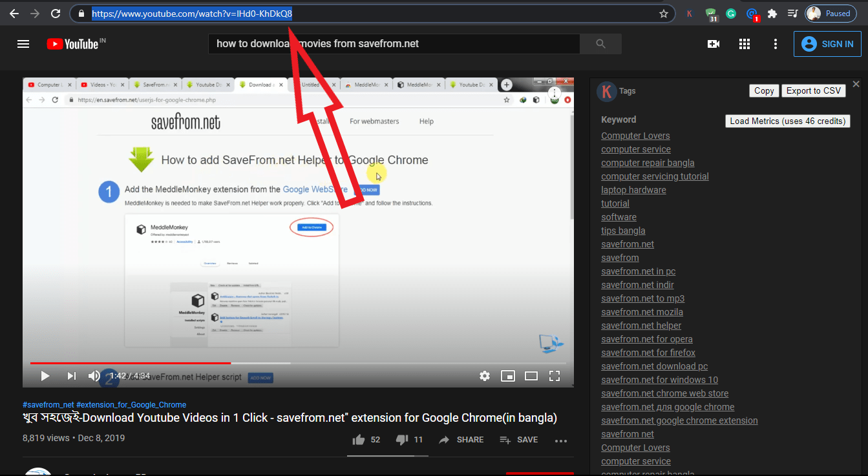
Task: Toggle theater mode
Action: (531, 376)
